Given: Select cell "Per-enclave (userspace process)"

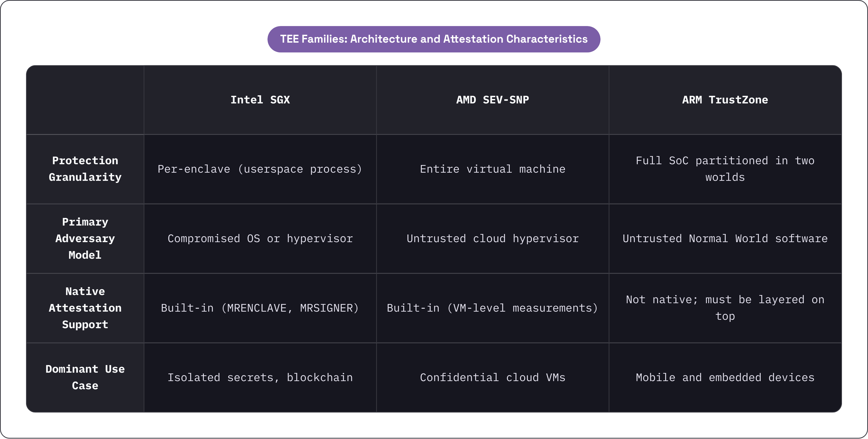Looking at the screenshot, I should coord(260,169).
